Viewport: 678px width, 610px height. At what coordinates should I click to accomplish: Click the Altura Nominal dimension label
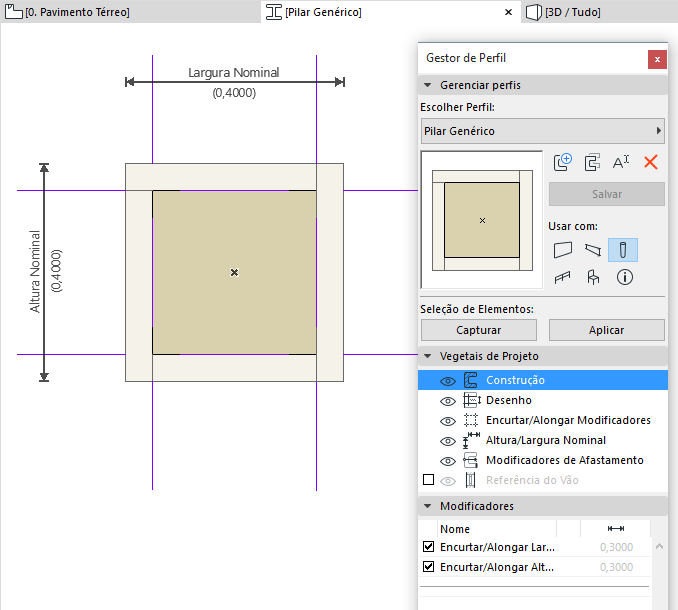pos(35,271)
